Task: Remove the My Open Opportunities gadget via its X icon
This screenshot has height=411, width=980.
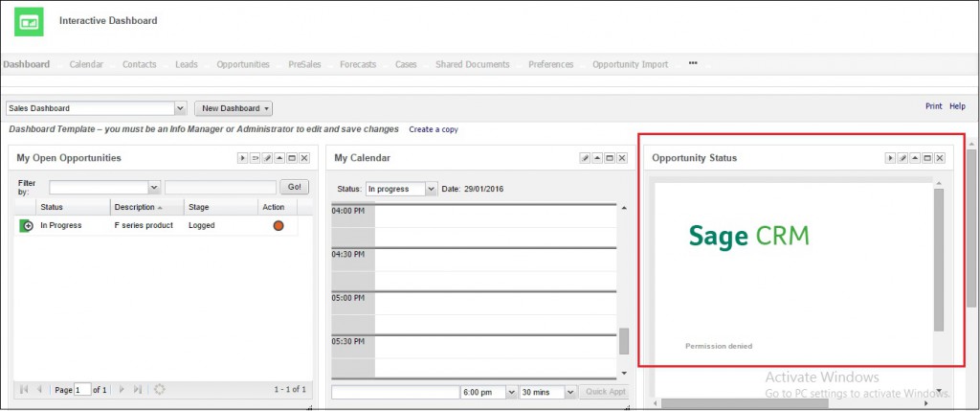Action: click(304, 158)
